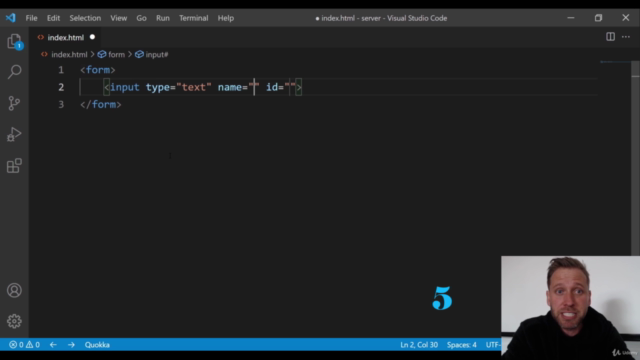Image resolution: width=640 pixels, height=360 pixels.
Task: Open the Extensions view
Action: pyautogui.click(x=14, y=166)
